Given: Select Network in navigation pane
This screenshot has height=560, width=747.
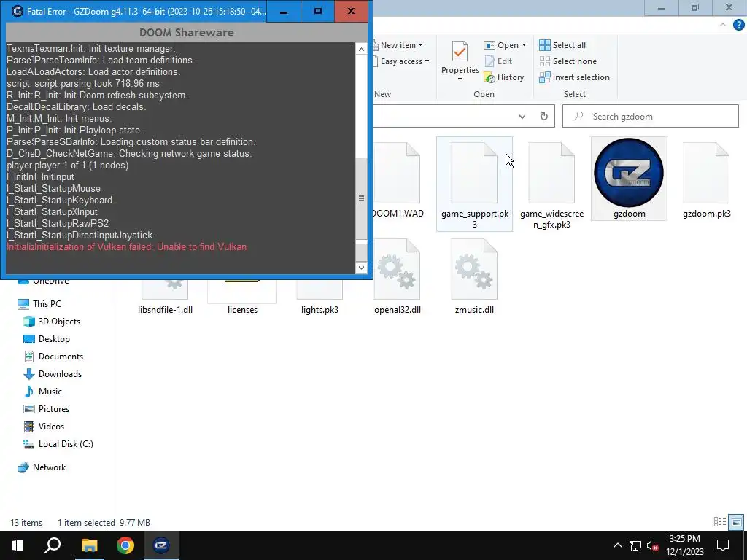Looking at the screenshot, I should click(x=42, y=467).
